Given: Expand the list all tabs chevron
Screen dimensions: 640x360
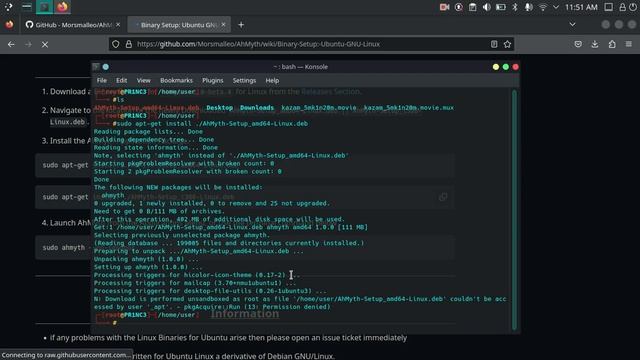Looking at the screenshot, I should [573, 24].
